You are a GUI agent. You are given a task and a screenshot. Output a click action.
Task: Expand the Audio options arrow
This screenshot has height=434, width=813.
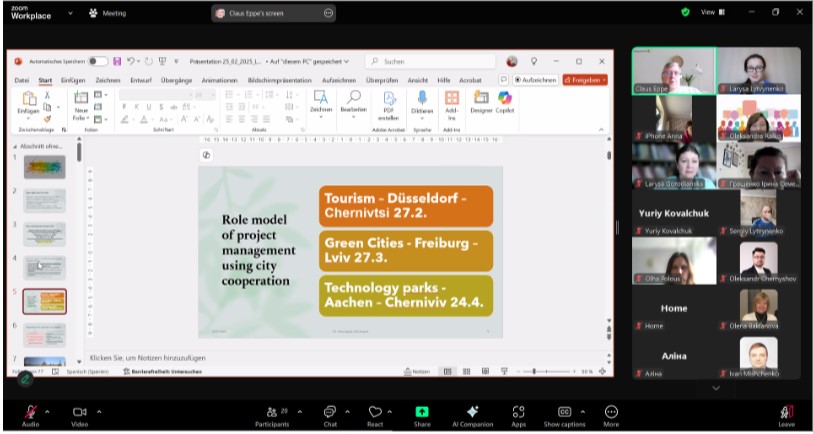(47, 411)
